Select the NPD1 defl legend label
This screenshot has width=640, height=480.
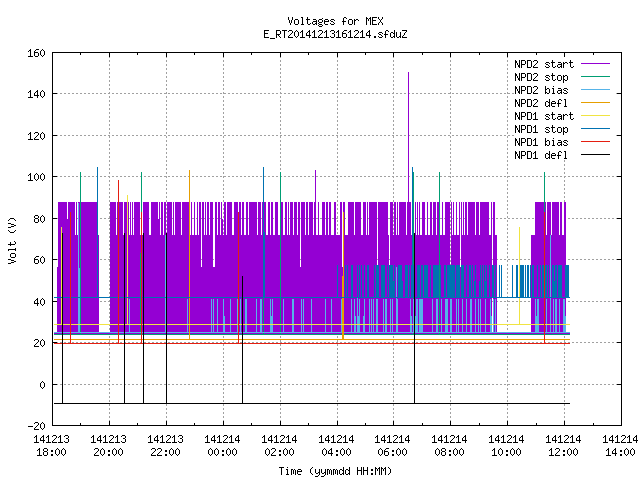(x=541, y=156)
